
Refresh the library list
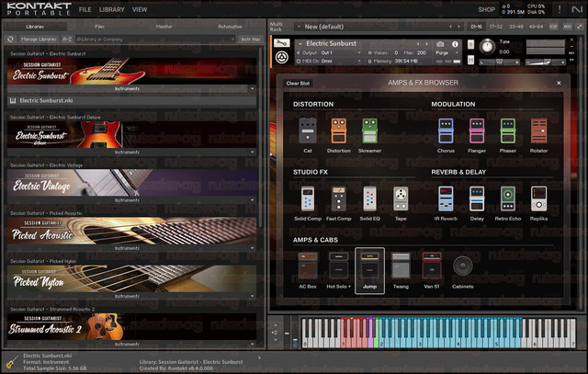pyautogui.click(x=10, y=39)
